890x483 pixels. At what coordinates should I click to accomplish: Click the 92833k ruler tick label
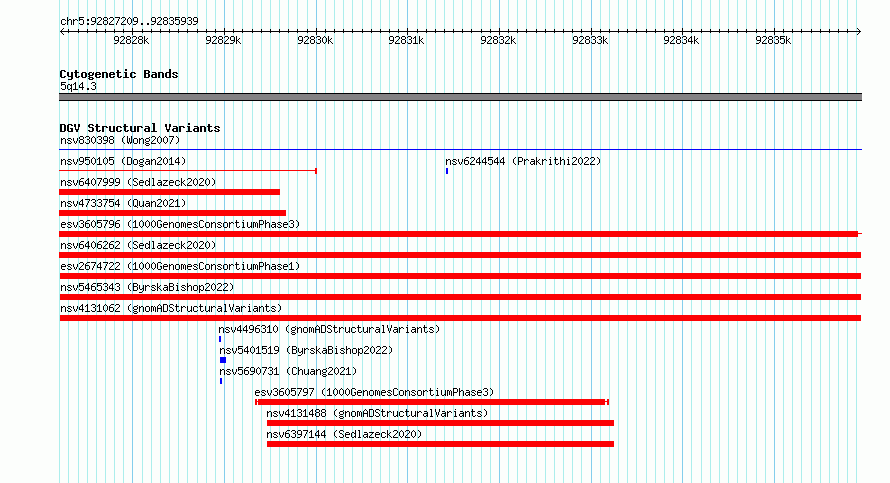click(x=590, y=40)
